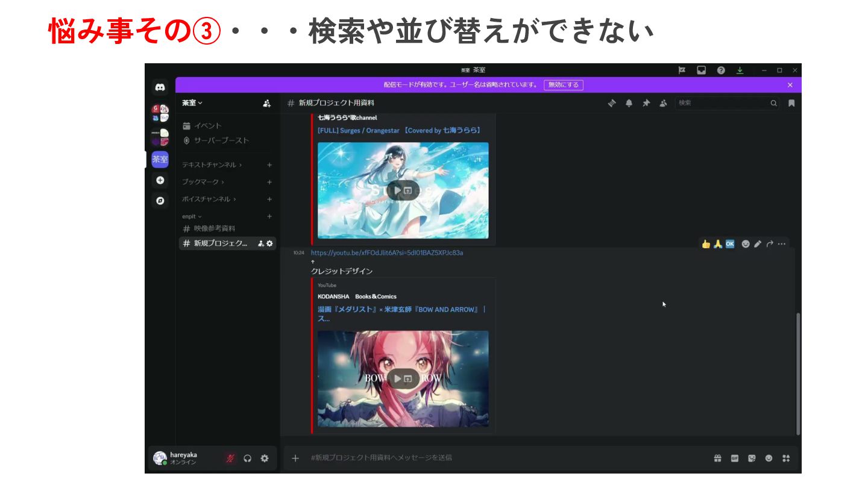Open the gift icon in message bar
The height and width of the screenshot is (488, 868).
[x=717, y=458]
